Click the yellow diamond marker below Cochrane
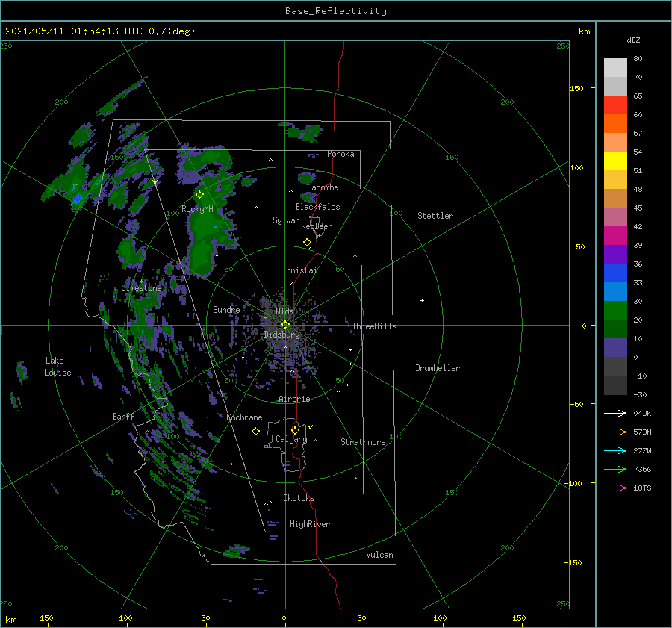The width and height of the screenshot is (672, 628). point(255,432)
